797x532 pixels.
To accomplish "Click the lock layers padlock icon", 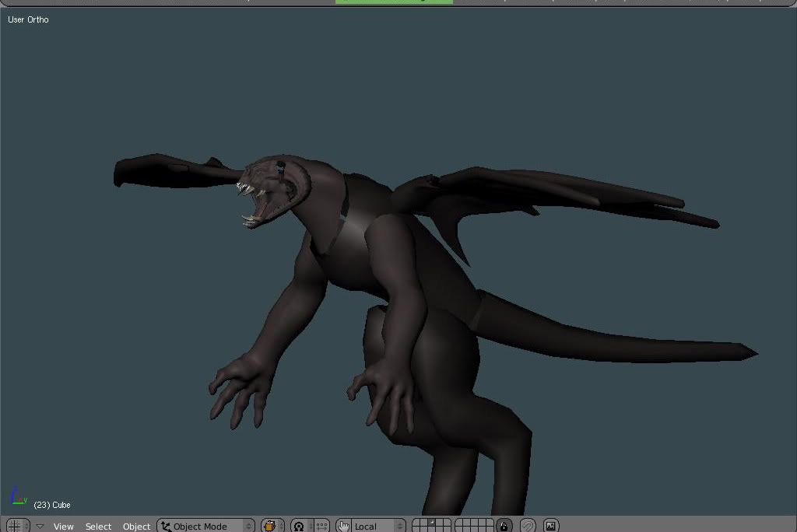I will (x=504, y=527).
